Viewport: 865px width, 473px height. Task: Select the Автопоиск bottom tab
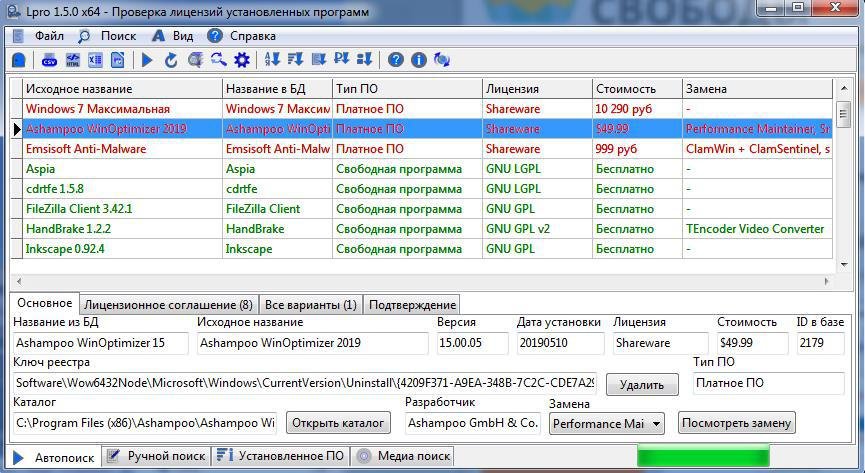(x=54, y=457)
